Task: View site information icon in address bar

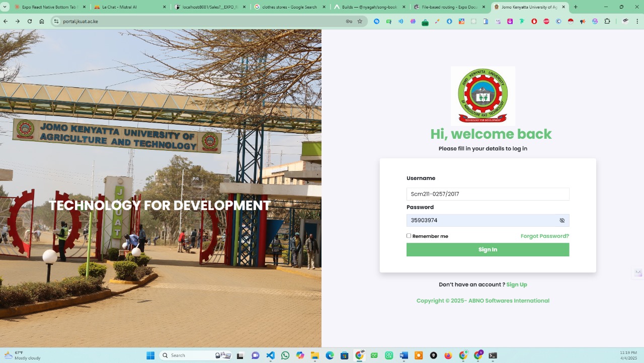Action: tap(56, 22)
